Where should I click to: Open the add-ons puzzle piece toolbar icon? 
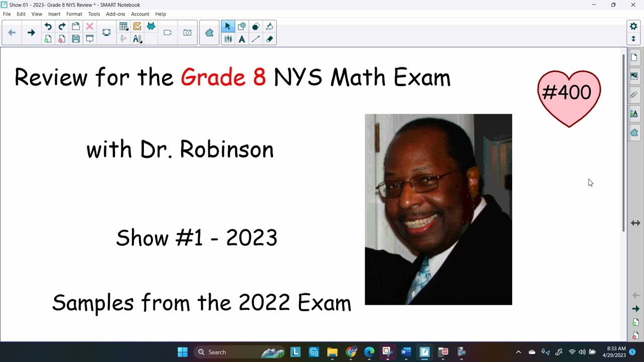209,33
